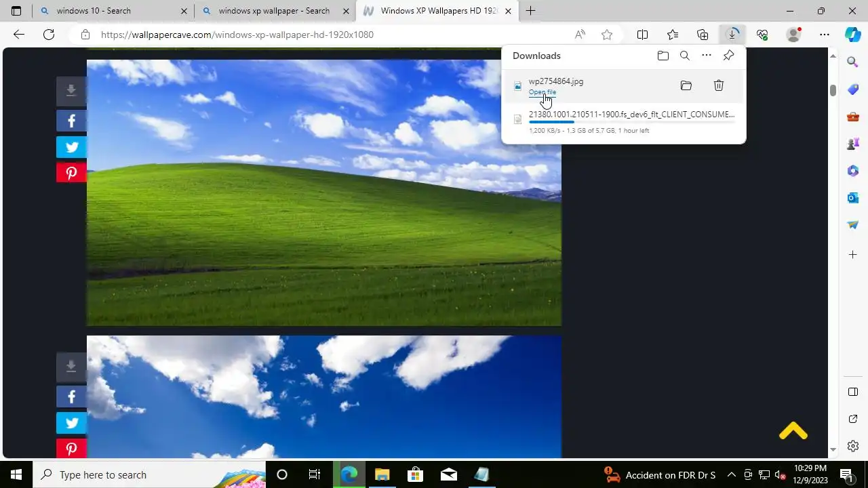Open sidebar Drop paper plane icon

[x=853, y=225]
